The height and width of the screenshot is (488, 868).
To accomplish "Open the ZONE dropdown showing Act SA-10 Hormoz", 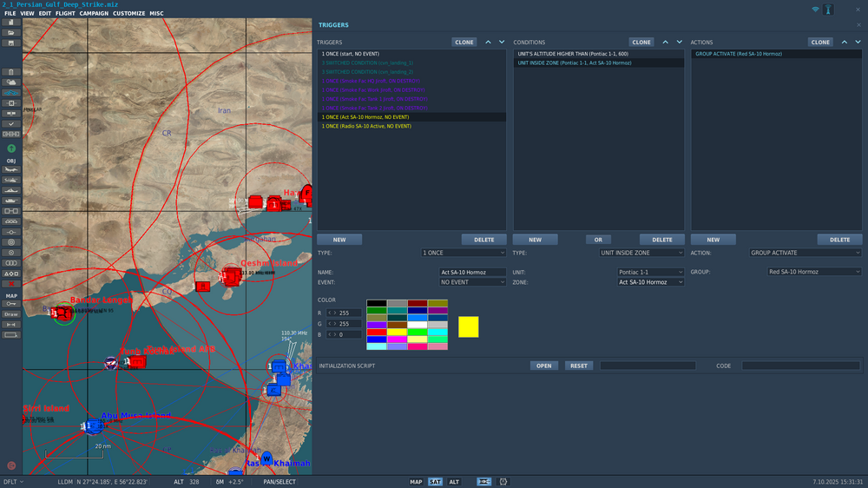I will click(650, 282).
